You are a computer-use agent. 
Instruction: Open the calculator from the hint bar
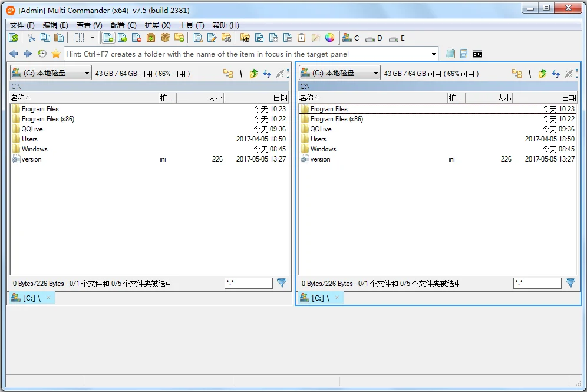tap(463, 54)
